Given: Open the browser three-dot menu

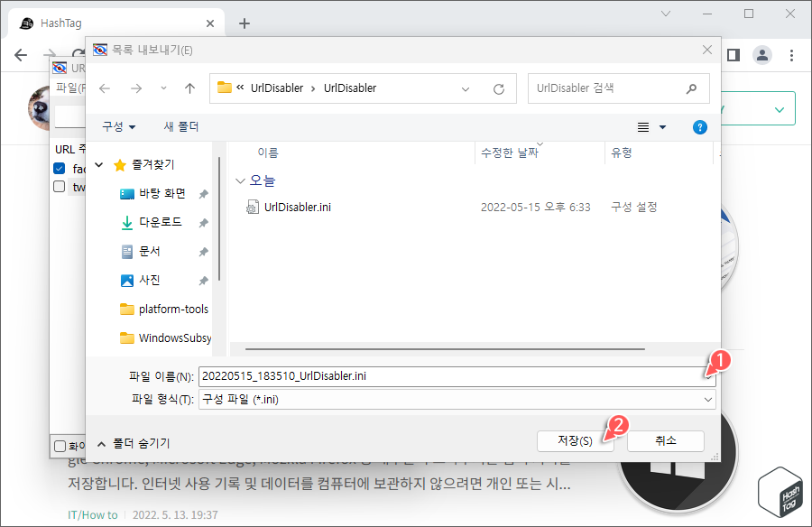Looking at the screenshot, I should pos(791,54).
